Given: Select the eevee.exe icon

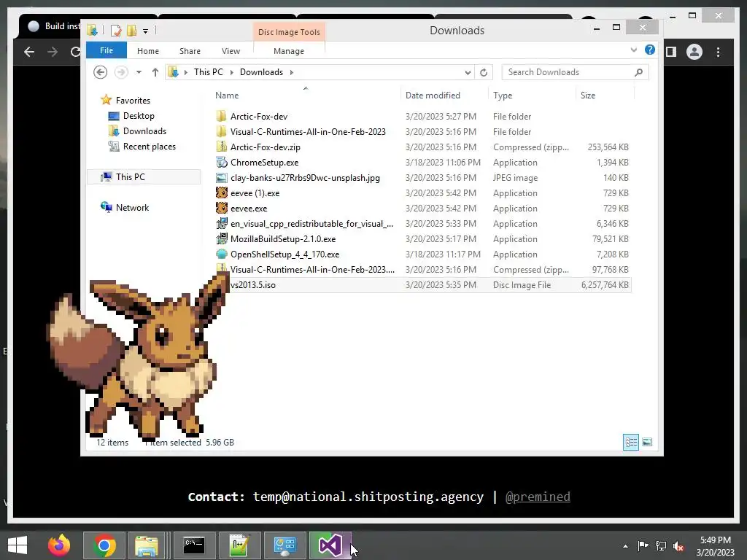Looking at the screenshot, I should tap(221, 208).
